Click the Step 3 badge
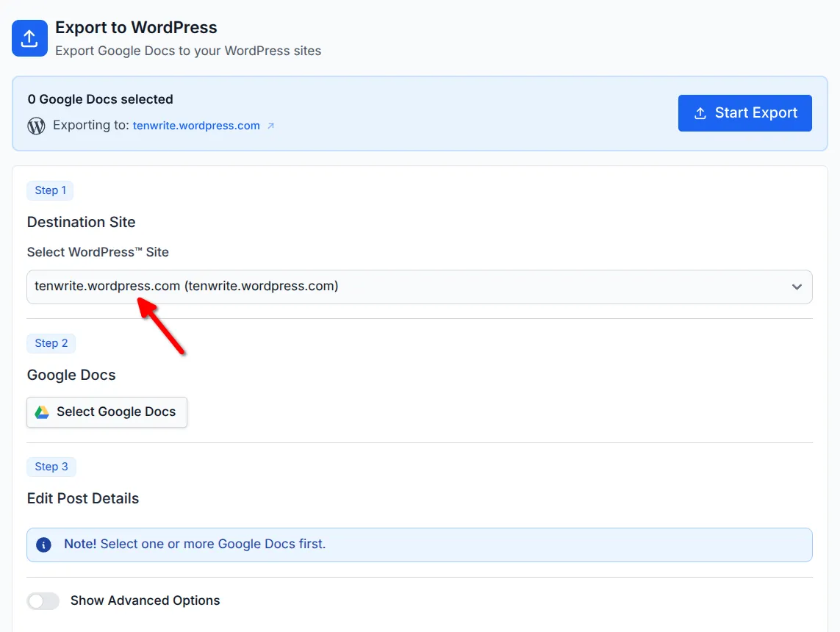 click(51, 467)
